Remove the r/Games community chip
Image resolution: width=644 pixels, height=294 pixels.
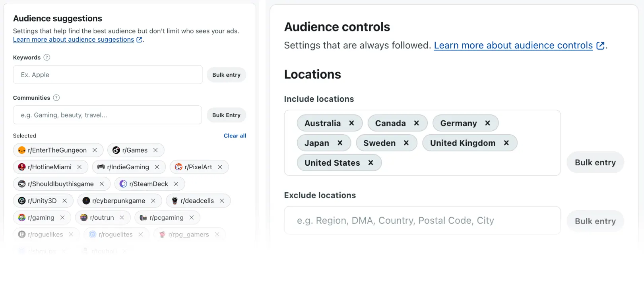click(x=155, y=150)
